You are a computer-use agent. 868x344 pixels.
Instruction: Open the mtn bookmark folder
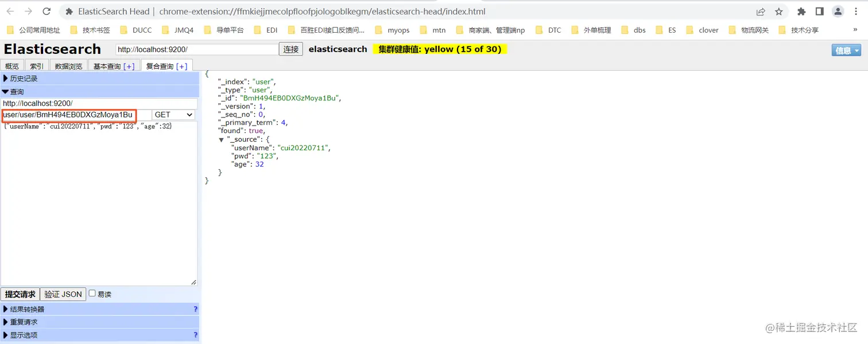coord(433,30)
